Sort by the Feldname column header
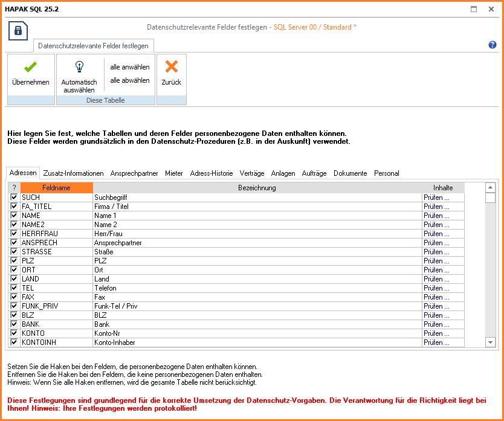504x421 pixels. point(57,188)
